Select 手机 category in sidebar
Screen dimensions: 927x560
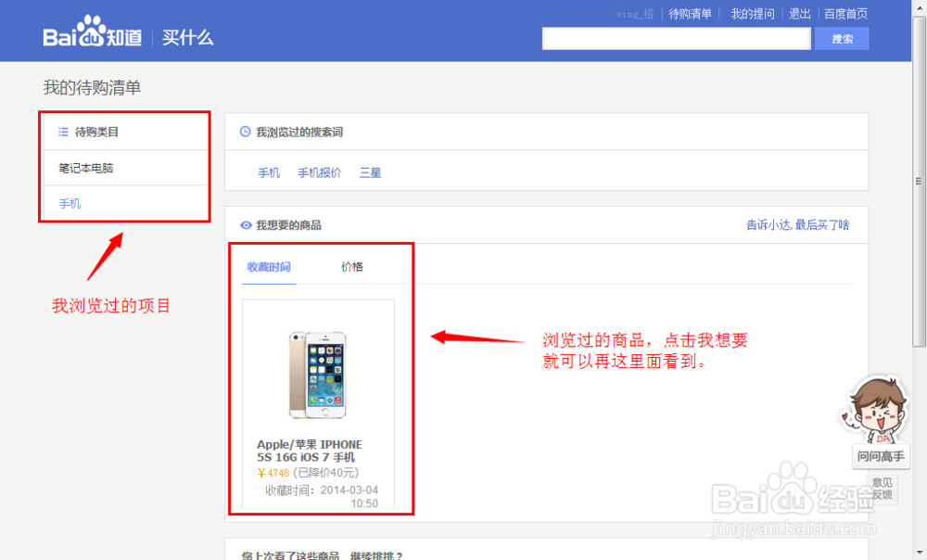click(126, 203)
